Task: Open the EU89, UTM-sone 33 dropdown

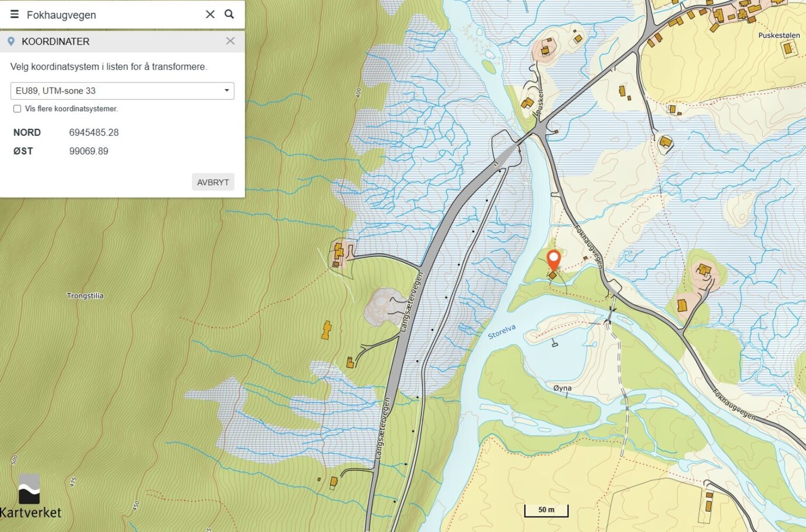Action: 122,90
